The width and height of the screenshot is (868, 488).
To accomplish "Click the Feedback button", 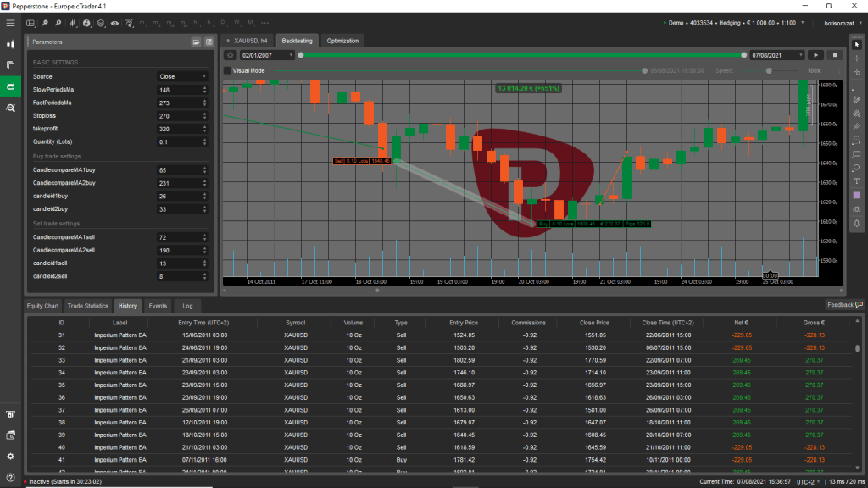I will click(x=844, y=304).
